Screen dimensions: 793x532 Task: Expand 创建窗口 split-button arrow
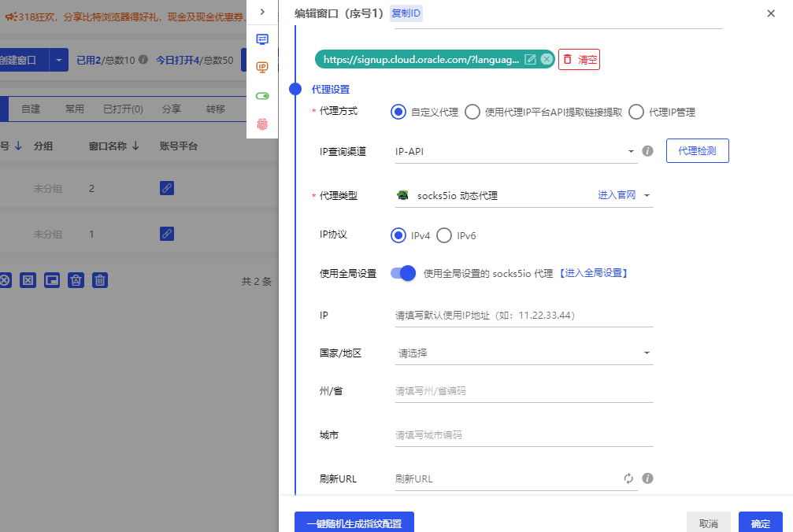58,60
